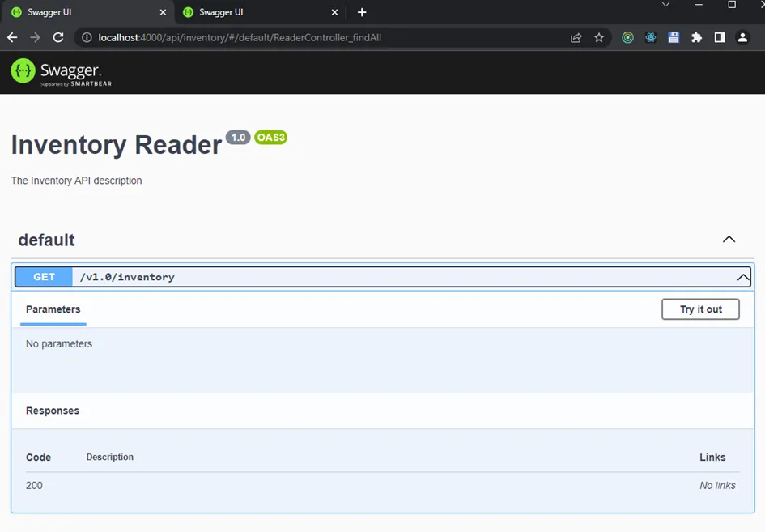Open the Extensions puzzle-piece menu
Screen dimensions: 765x532
click(697, 37)
